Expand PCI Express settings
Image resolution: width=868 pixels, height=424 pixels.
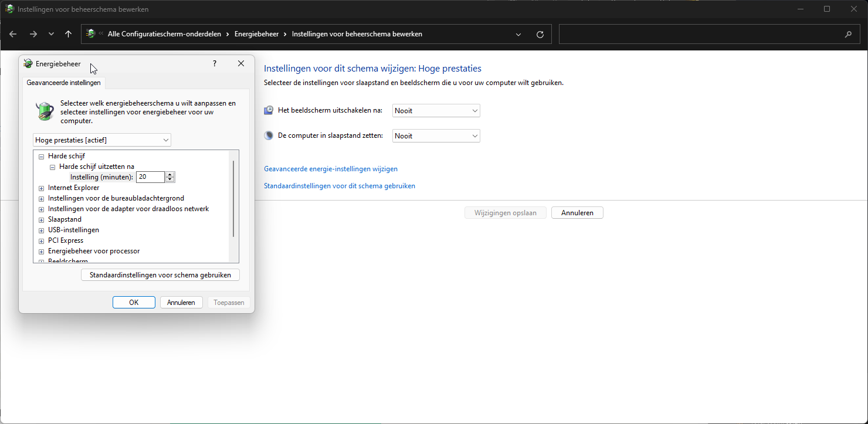pos(41,241)
